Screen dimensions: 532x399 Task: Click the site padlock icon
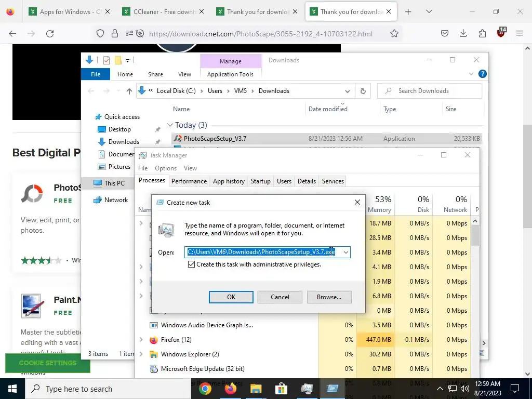pyautogui.click(x=115, y=33)
